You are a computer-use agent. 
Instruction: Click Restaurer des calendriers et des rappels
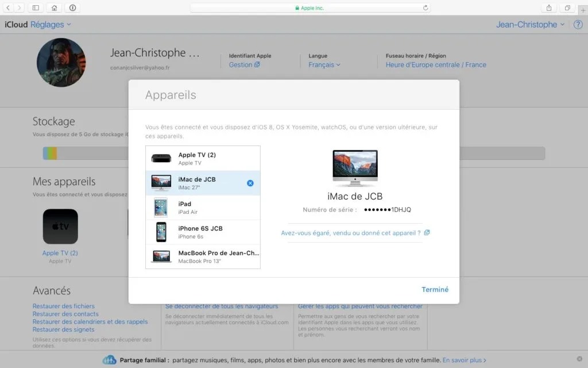point(90,322)
